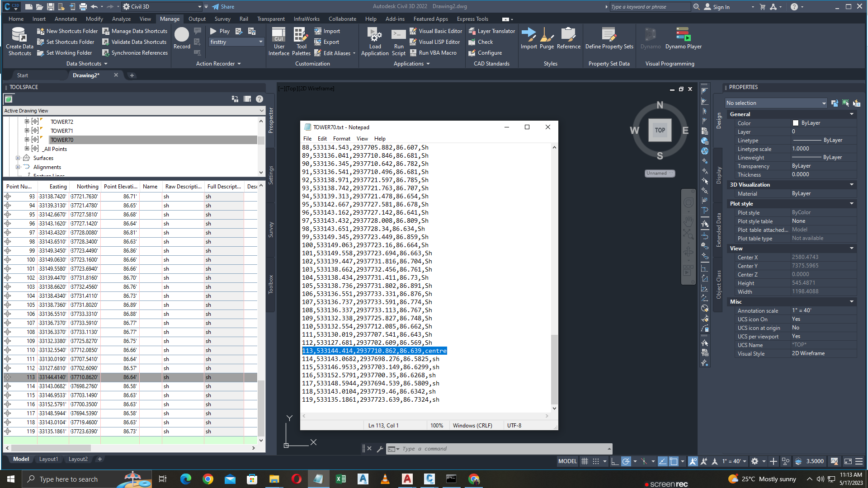868x488 pixels.
Task: Toggle drawing grid display in status bar
Action: point(585,461)
